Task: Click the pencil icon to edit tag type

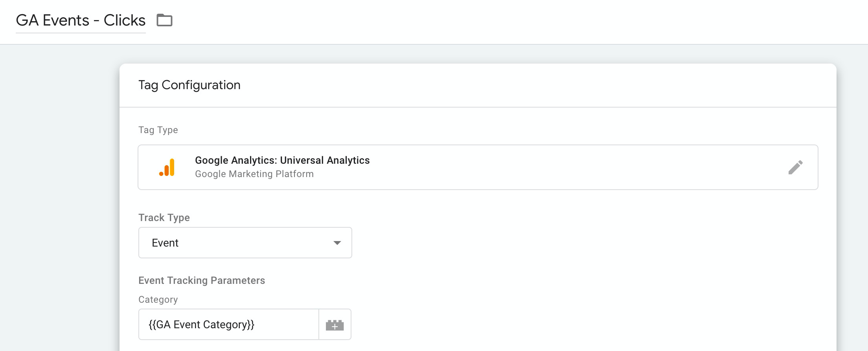Action: click(x=795, y=167)
